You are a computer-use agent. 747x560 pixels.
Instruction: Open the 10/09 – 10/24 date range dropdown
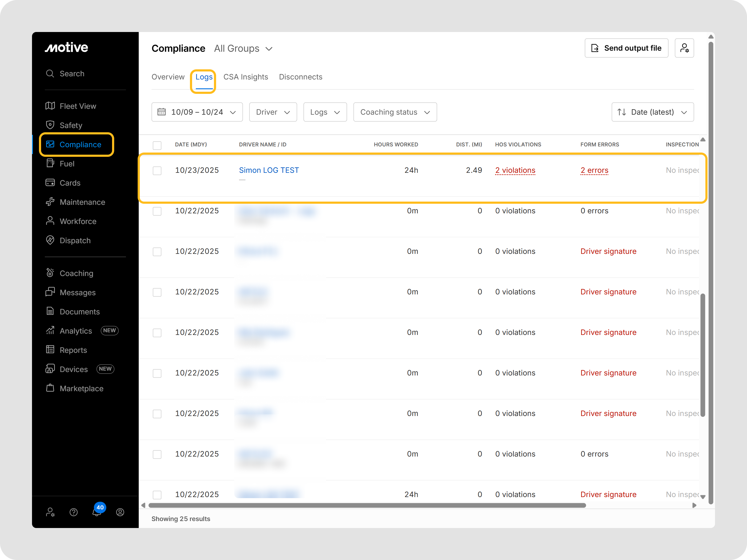pyautogui.click(x=197, y=112)
